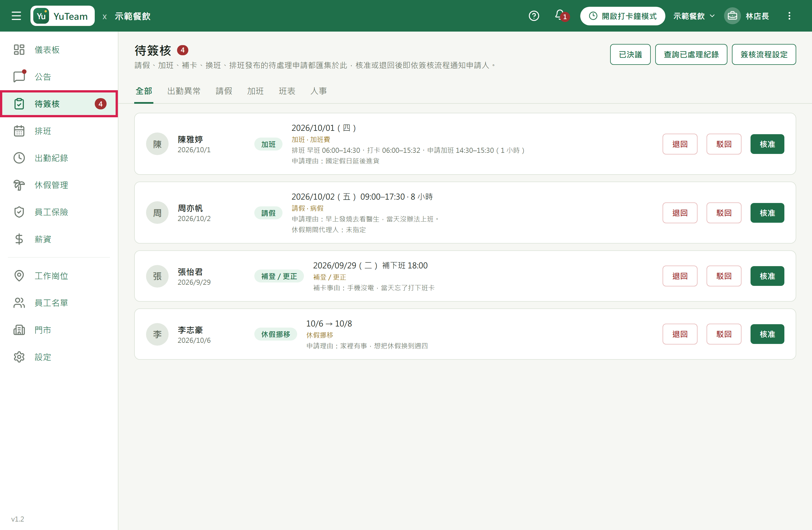
Task: Switch to the 人事 tab
Action: coord(319,91)
